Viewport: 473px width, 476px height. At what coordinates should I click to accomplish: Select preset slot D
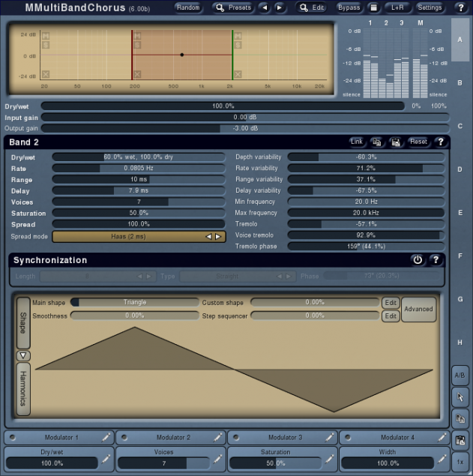460,169
